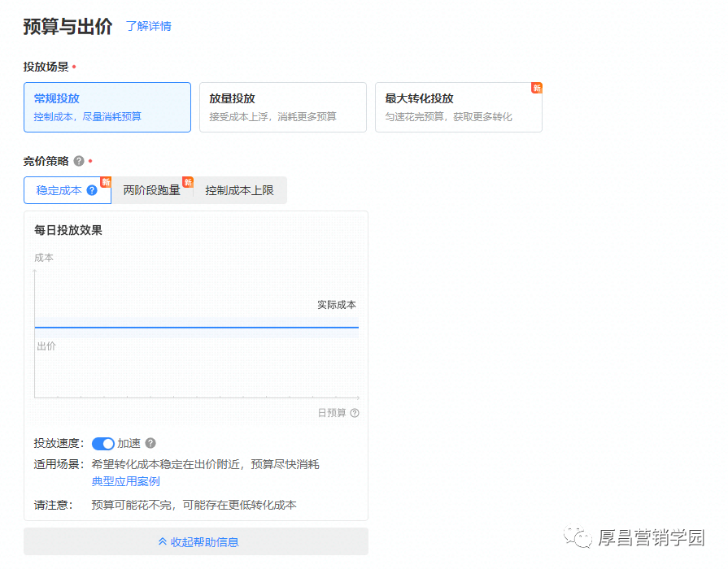Viewport: 728px width, 569px height.
Task: Select the 常规投放 scenario card
Action: tap(107, 106)
